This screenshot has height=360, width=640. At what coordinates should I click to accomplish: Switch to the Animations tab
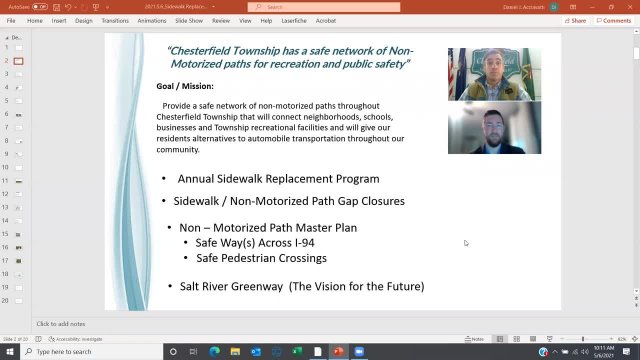pos(152,20)
